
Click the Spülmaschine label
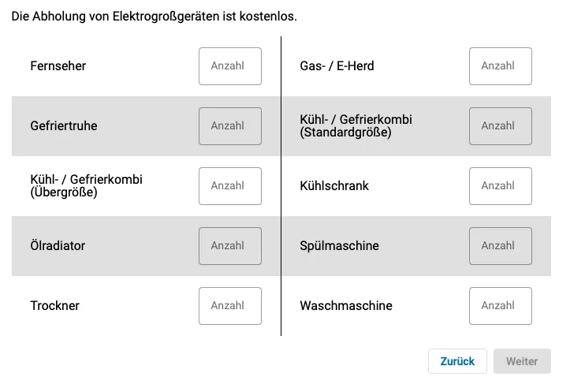pos(340,245)
